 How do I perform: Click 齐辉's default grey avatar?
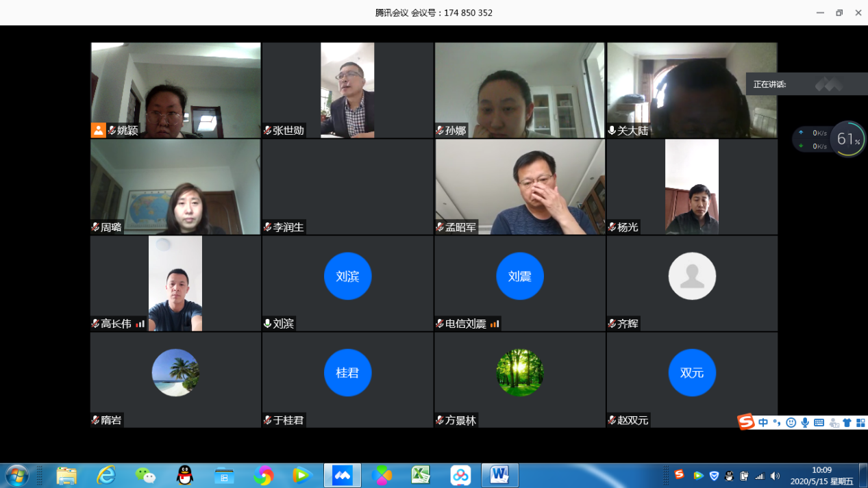pos(692,277)
